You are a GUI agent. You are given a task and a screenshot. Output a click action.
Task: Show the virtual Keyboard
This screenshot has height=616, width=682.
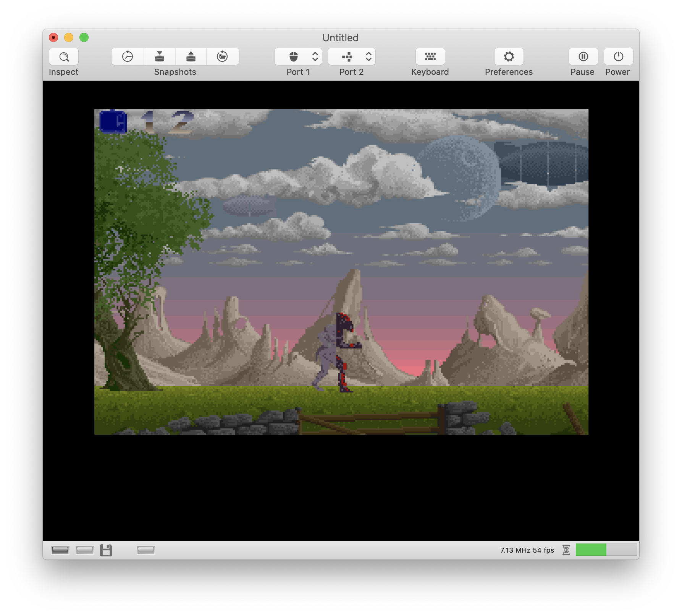point(430,56)
